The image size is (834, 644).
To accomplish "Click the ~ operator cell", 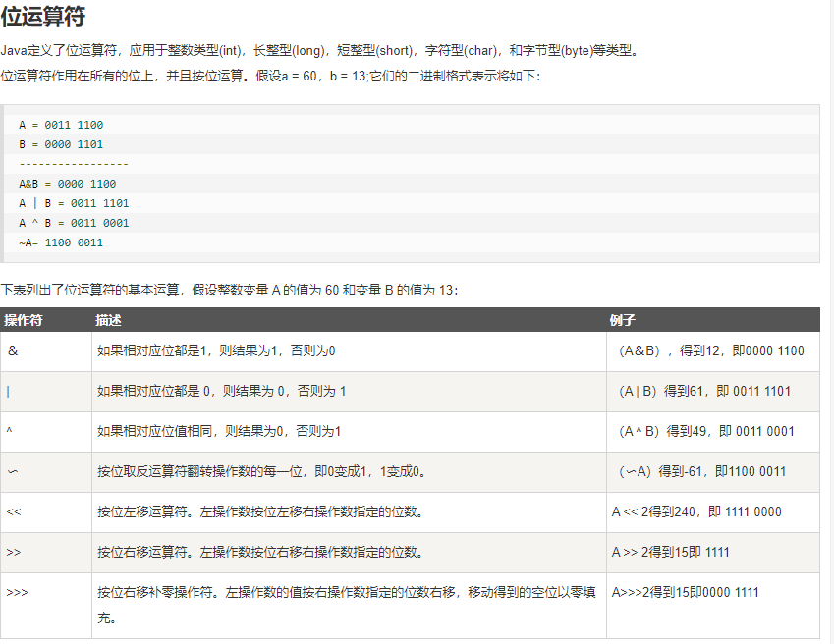I will coord(46,472).
